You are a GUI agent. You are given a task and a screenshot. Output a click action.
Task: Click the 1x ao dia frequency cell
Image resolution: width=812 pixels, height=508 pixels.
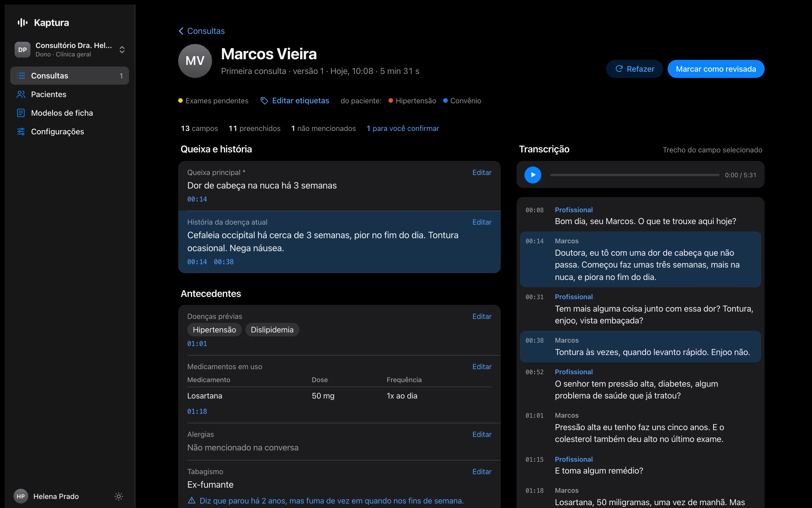pyautogui.click(x=402, y=396)
